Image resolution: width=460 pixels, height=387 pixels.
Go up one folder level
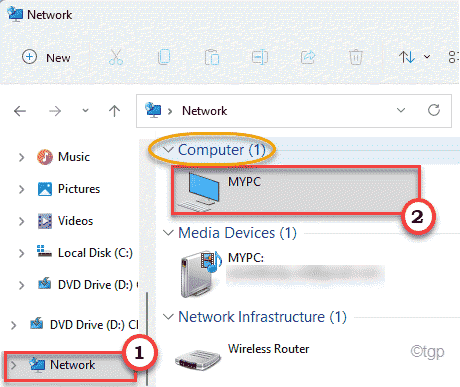pyautogui.click(x=114, y=111)
